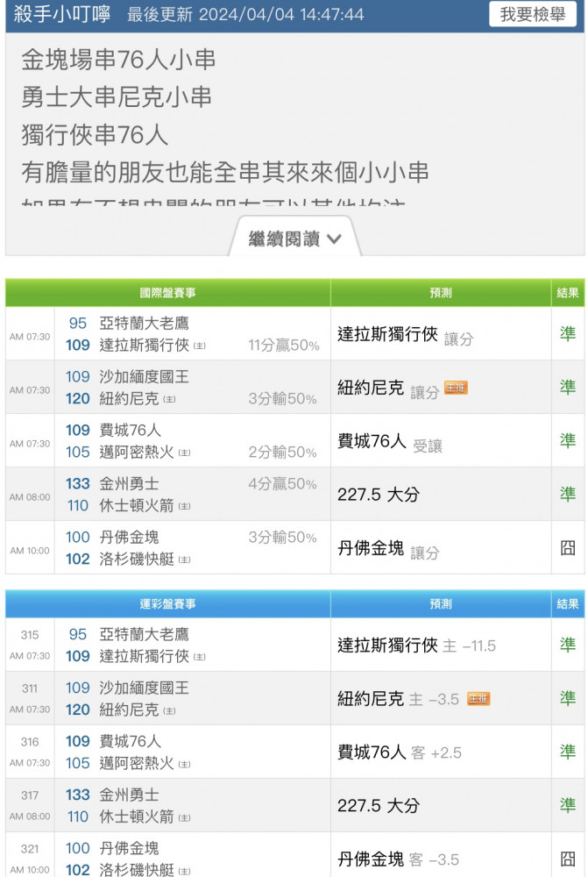588x877 pixels.
Task: Click the 4分贏50% odds note
Action: [283, 484]
